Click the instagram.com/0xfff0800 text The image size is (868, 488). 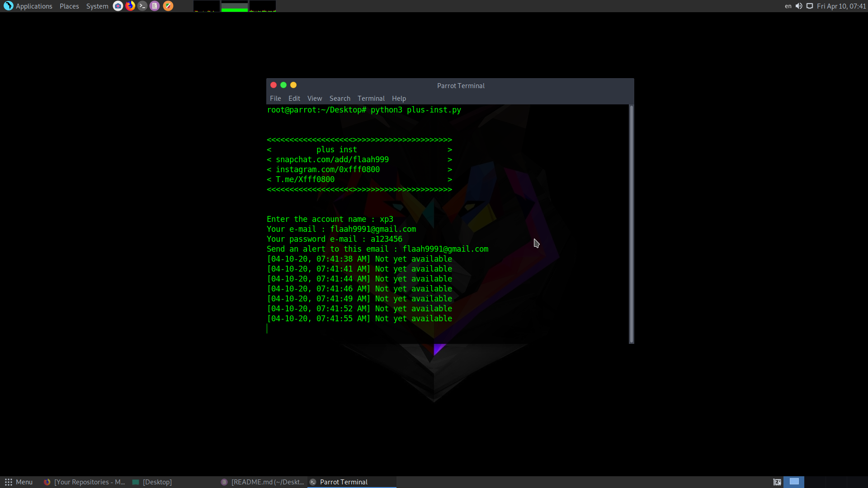pyautogui.click(x=328, y=169)
